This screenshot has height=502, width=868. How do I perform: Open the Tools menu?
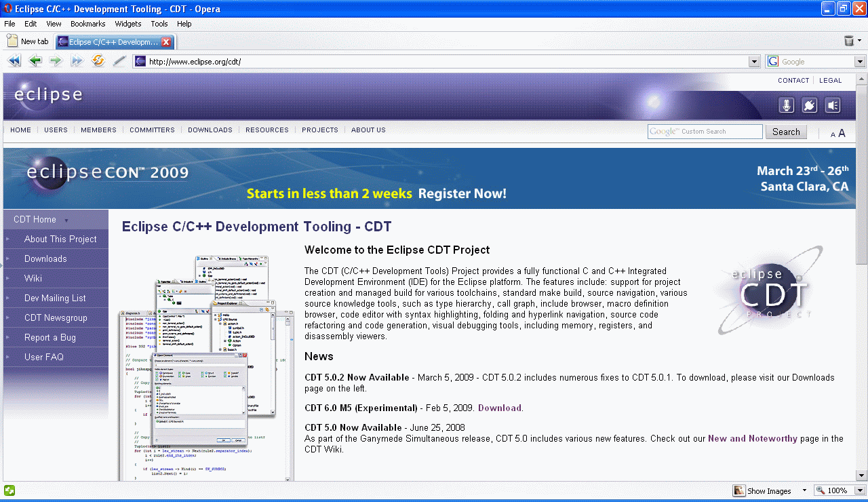click(159, 24)
